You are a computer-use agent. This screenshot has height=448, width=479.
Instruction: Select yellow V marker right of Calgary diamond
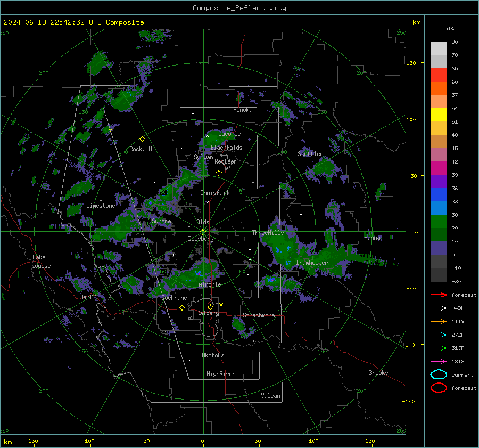[221, 305]
